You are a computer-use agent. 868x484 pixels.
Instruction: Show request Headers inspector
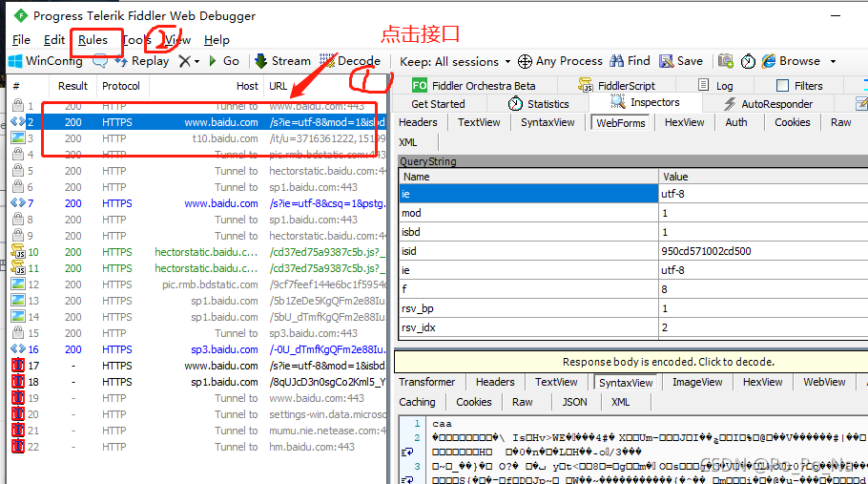(x=418, y=122)
